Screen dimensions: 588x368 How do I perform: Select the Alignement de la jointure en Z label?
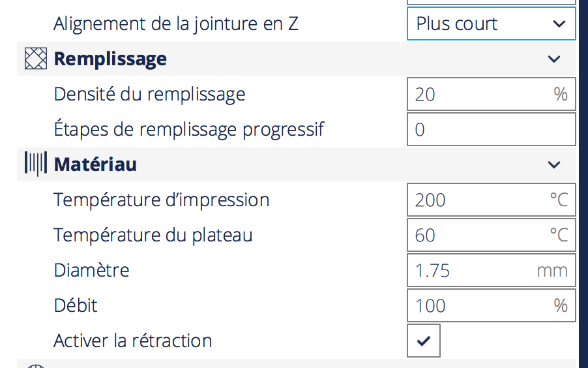click(176, 24)
